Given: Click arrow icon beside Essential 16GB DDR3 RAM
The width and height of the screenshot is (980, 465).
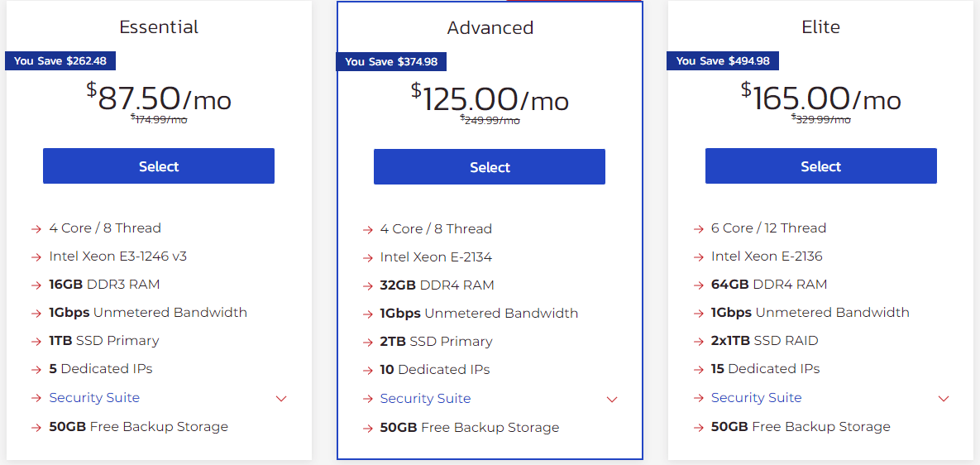Looking at the screenshot, I should pyautogui.click(x=36, y=285).
